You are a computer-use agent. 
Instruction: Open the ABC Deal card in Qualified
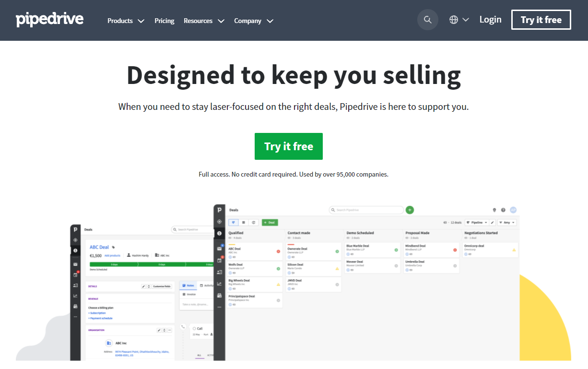pyautogui.click(x=255, y=251)
